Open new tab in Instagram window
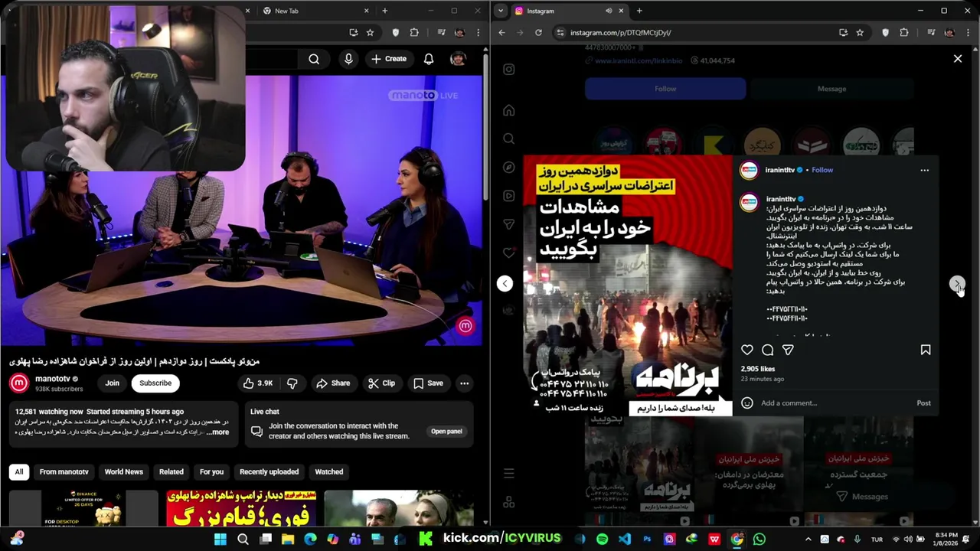 click(639, 11)
